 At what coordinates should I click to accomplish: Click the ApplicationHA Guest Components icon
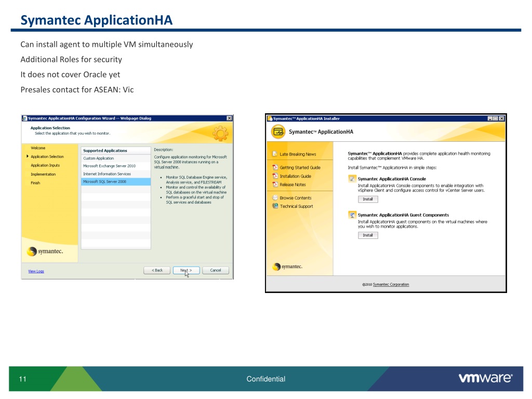[352, 215]
